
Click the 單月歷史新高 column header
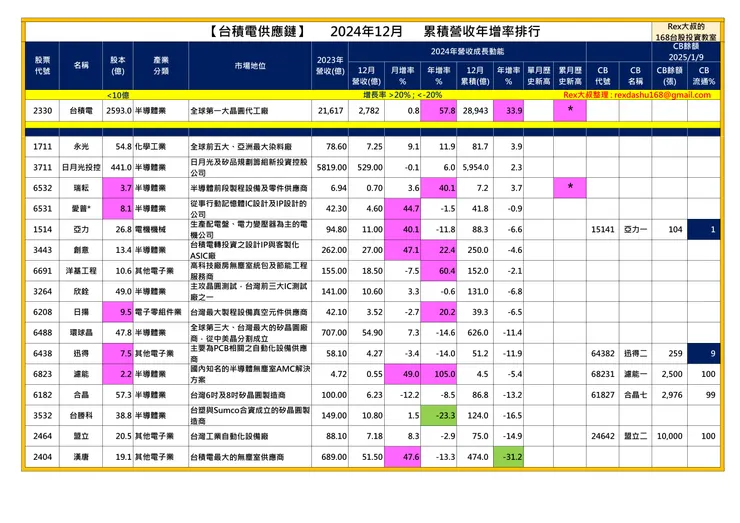[538, 76]
